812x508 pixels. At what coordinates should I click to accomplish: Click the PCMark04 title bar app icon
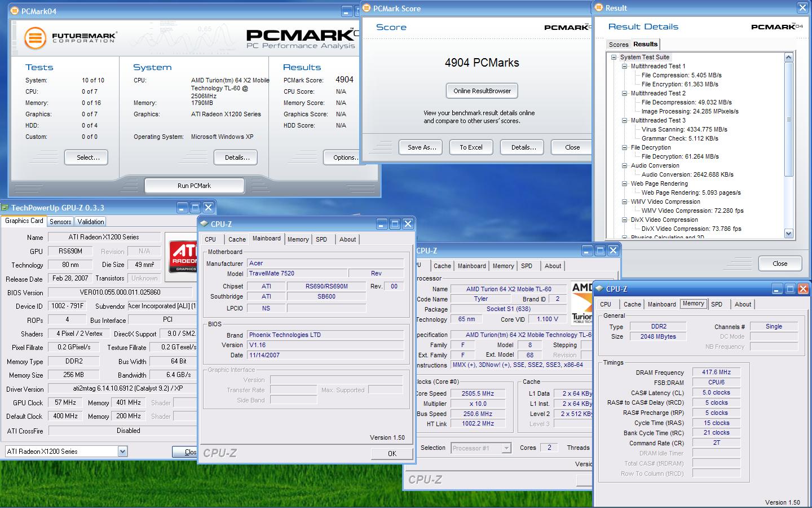click(14, 11)
